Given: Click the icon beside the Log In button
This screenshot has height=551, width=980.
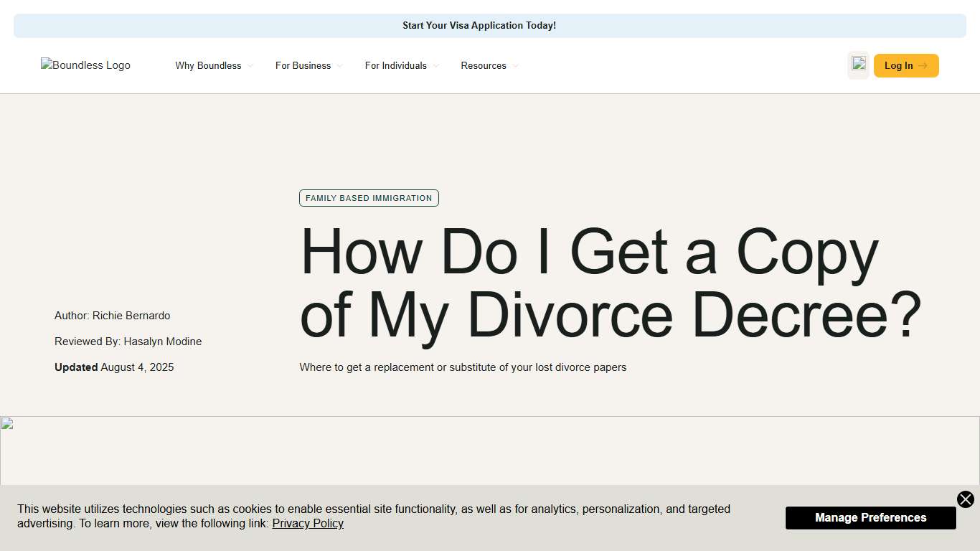Looking at the screenshot, I should (858, 65).
